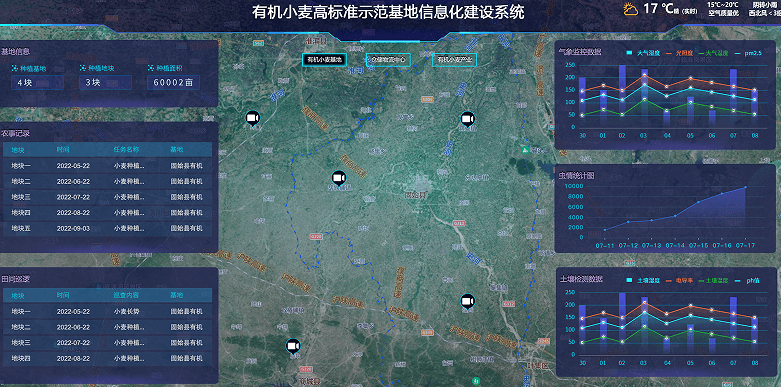781x387 pixels.
Task: Open the northeast camera marker on the map
Action: pos(467,120)
